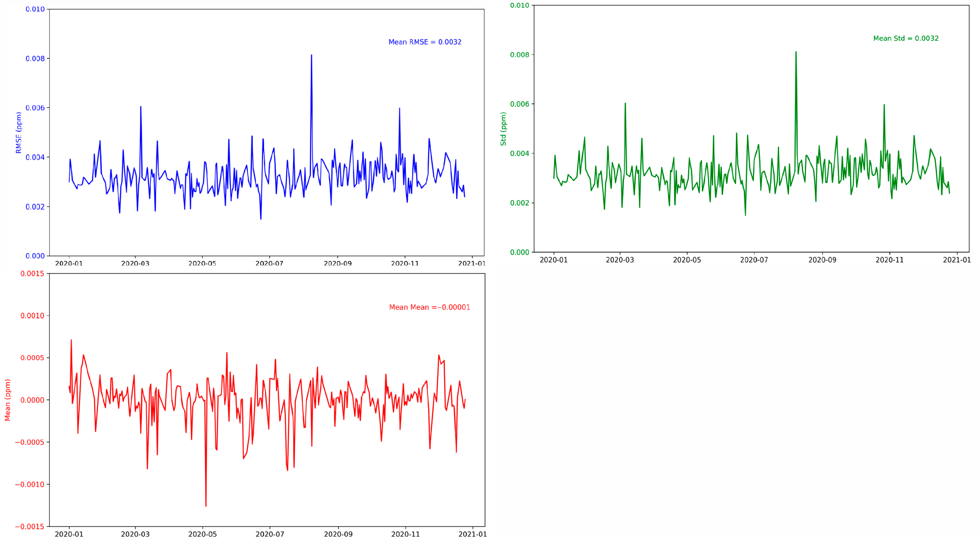Click the lowest red Mean curve dip
This screenshot has height=545, width=980.
pyautogui.click(x=206, y=505)
